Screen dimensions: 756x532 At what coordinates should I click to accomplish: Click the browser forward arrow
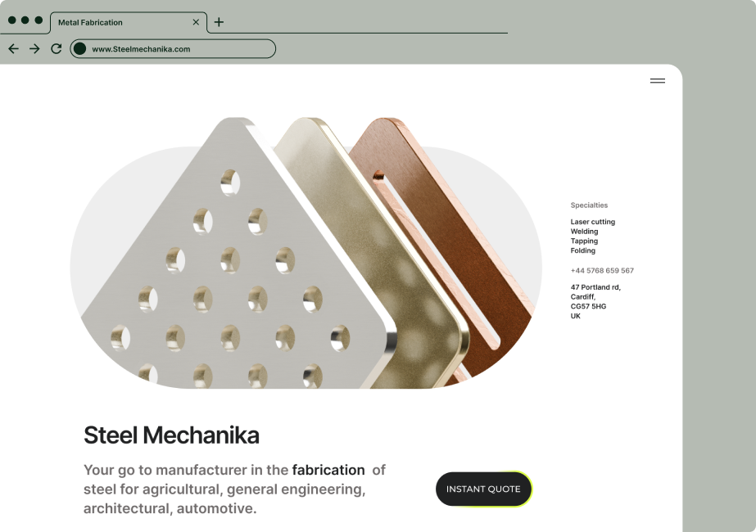(x=34, y=48)
